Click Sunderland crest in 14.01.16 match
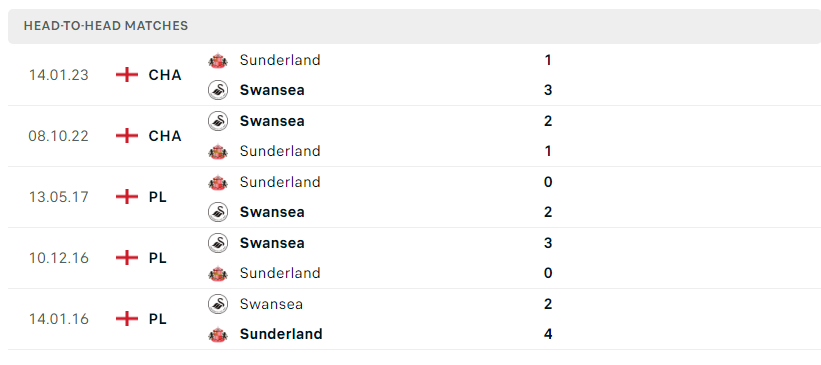This screenshot has height=365, width=821. click(218, 334)
